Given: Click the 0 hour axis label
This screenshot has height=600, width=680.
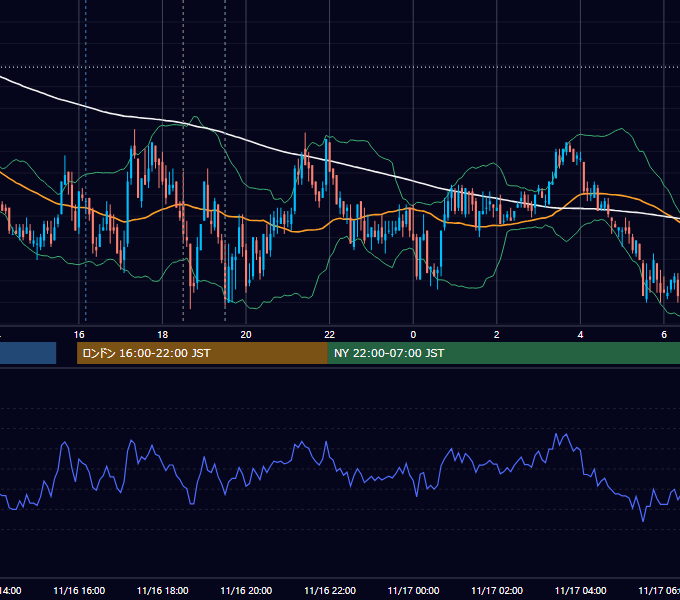Looking at the screenshot, I should (x=413, y=335).
